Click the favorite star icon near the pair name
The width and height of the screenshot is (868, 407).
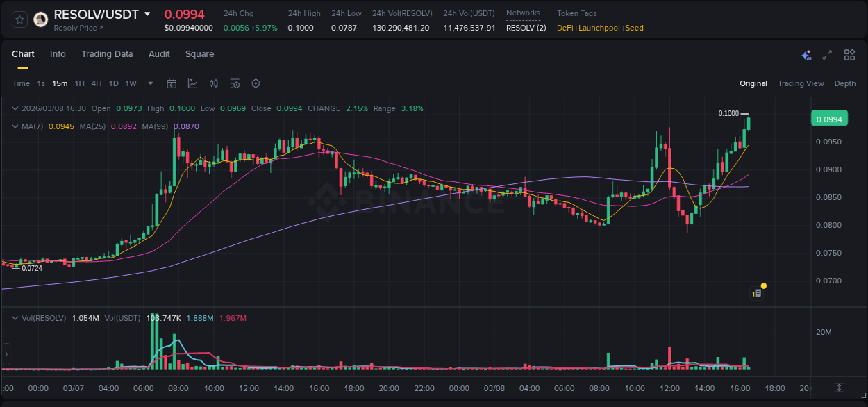click(x=19, y=19)
